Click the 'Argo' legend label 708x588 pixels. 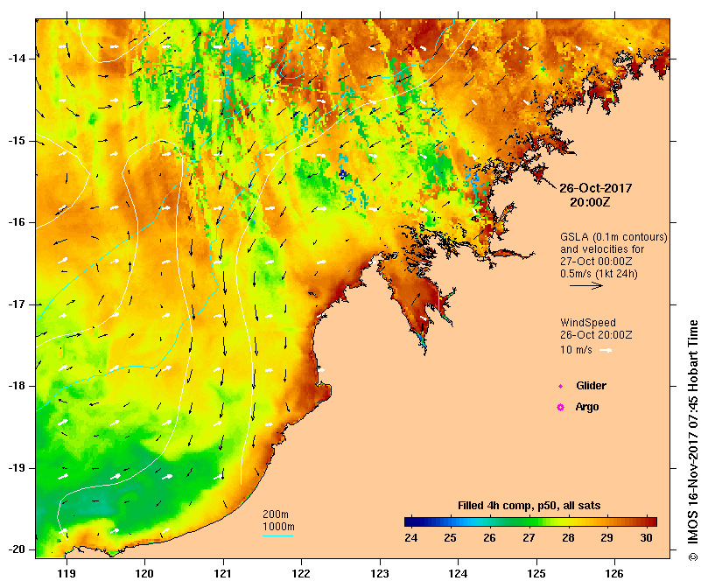[587, 407]
